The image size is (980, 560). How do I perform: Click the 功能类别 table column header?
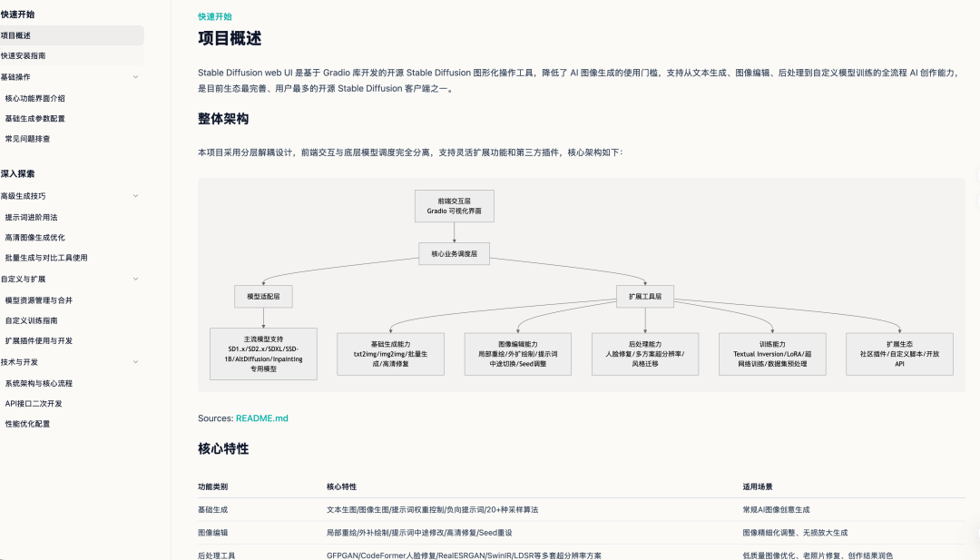[213, 486]
